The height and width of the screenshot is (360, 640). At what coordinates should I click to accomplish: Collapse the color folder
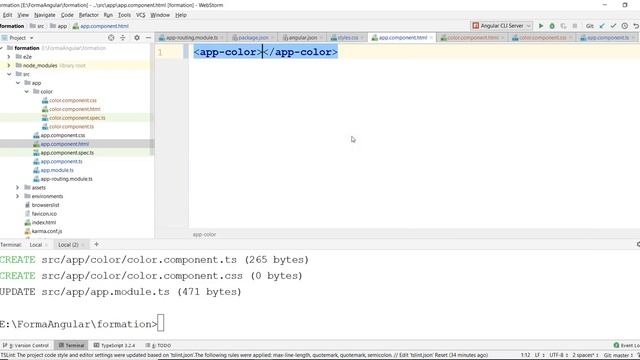[x=27, y=92]
